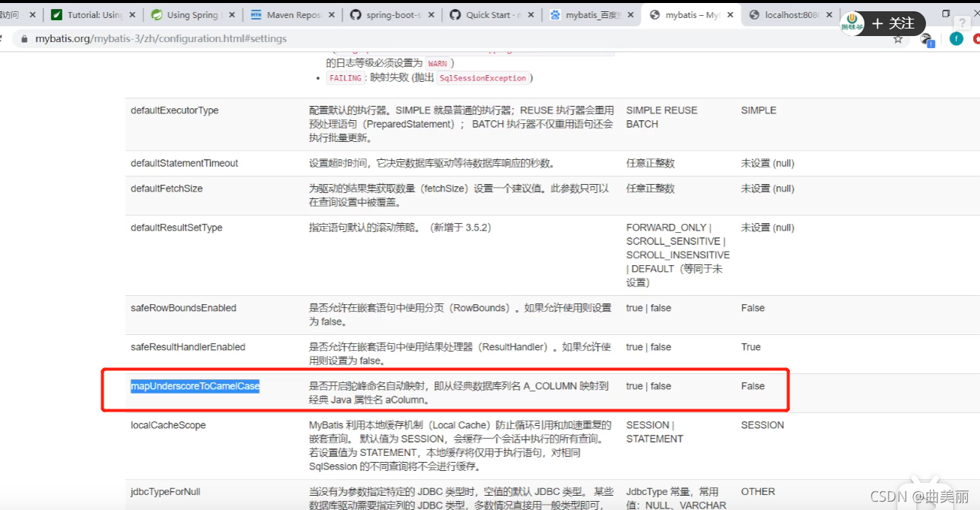
Task: Click the '+ 关注' follow button
Action: (x=893, y=23)
